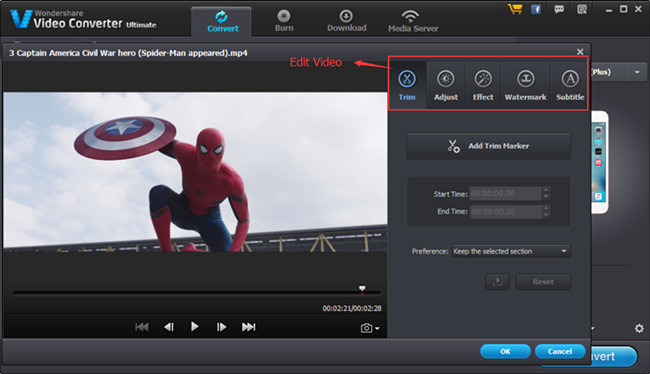Screen dimensions: 650x374
Task: Click the Facebook icon
Action: (536, 9)
